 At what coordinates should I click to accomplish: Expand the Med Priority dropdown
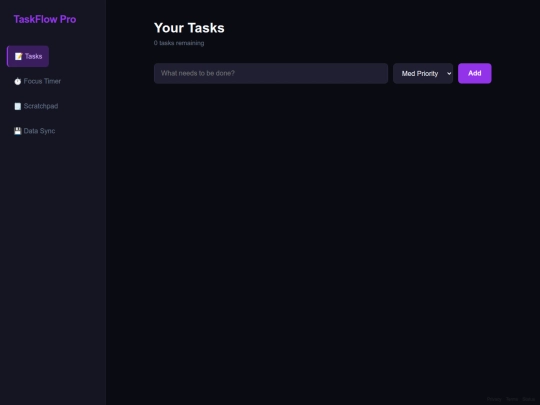tap(423, 73)
